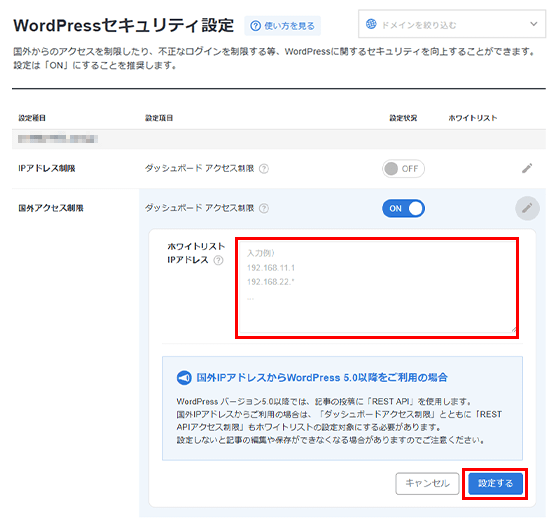The height and width of the screenshot is (520, 560).
Task: Click the 設定する button
Action: click(x=495, y=484)
